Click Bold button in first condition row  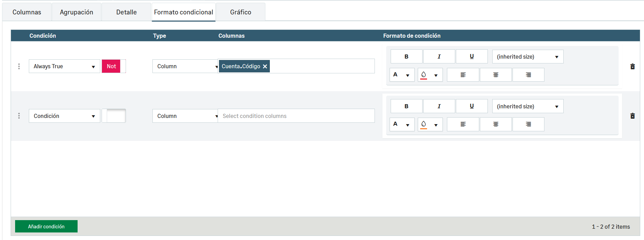click(406, 57)
